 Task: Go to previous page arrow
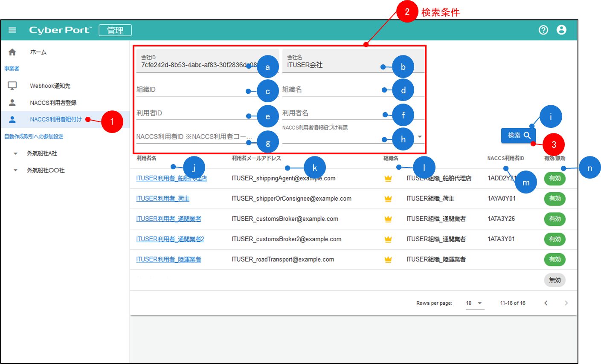pos(546,303)
